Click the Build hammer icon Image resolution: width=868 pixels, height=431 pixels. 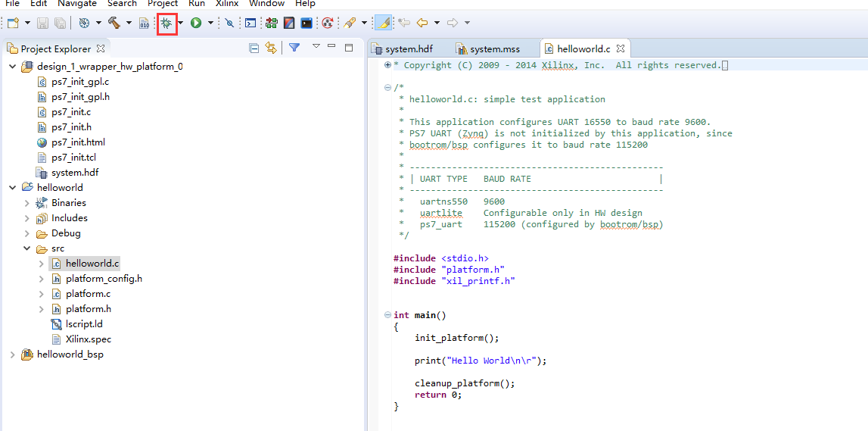click(x=114, y=23)
